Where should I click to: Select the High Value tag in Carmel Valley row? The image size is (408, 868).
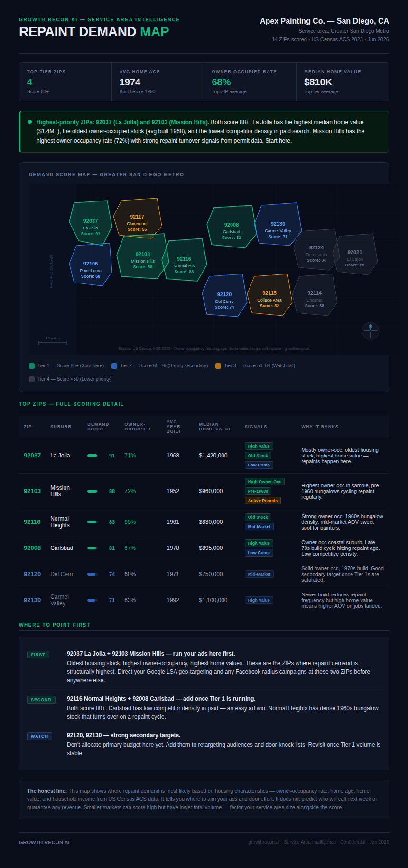259,600
